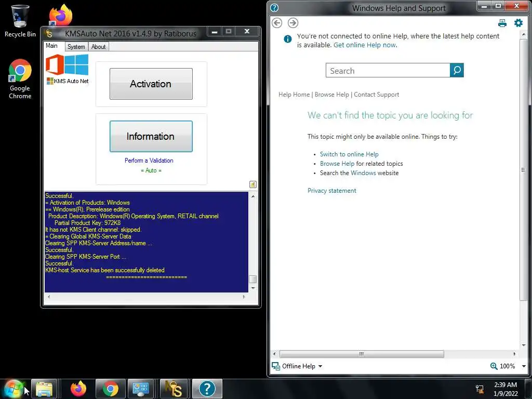Click the small yellow log icon above the console
This screenshot has width=532, height=399.
253,184
